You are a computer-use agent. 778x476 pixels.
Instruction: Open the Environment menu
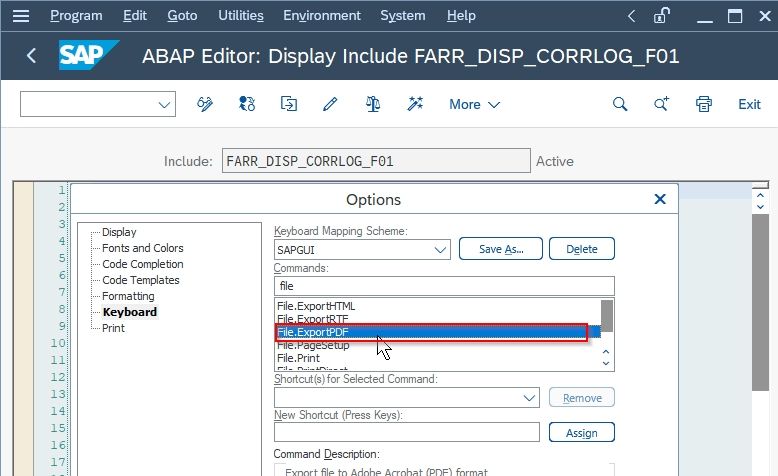(322, 16)
